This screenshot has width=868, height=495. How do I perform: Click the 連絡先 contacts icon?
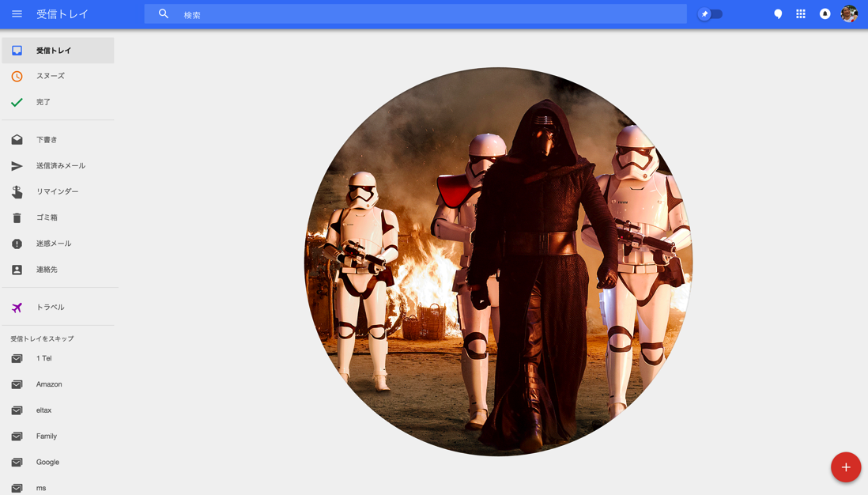(x=17, y=270)
